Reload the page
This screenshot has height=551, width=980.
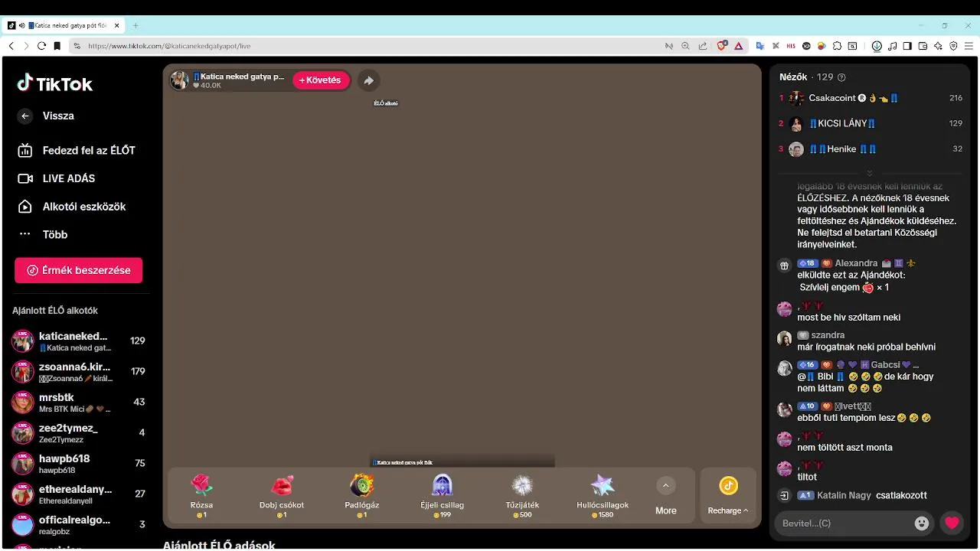41,46
